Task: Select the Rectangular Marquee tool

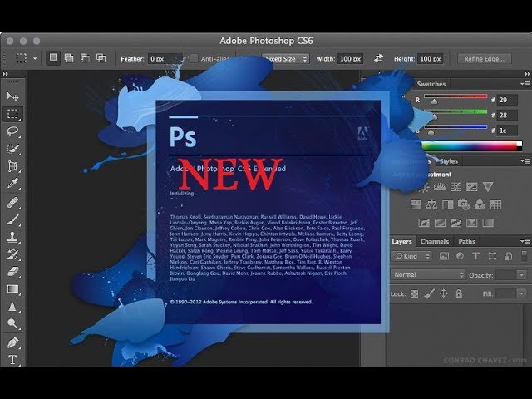Action: point(12,114)
